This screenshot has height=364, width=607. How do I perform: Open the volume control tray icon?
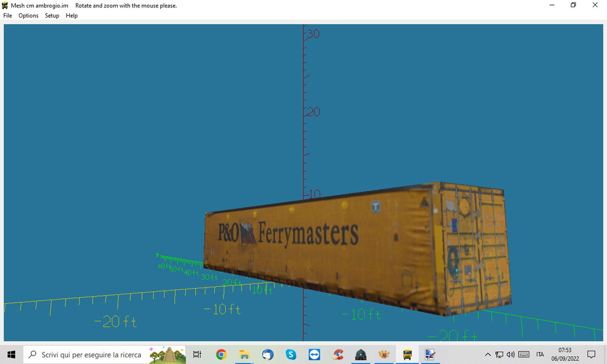510,354
